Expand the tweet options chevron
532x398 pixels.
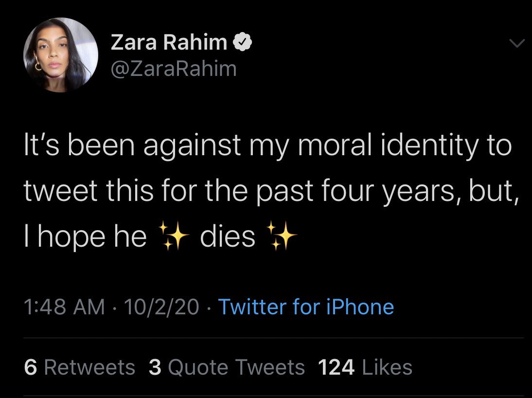pyautogui.click(x=516, y=44)
